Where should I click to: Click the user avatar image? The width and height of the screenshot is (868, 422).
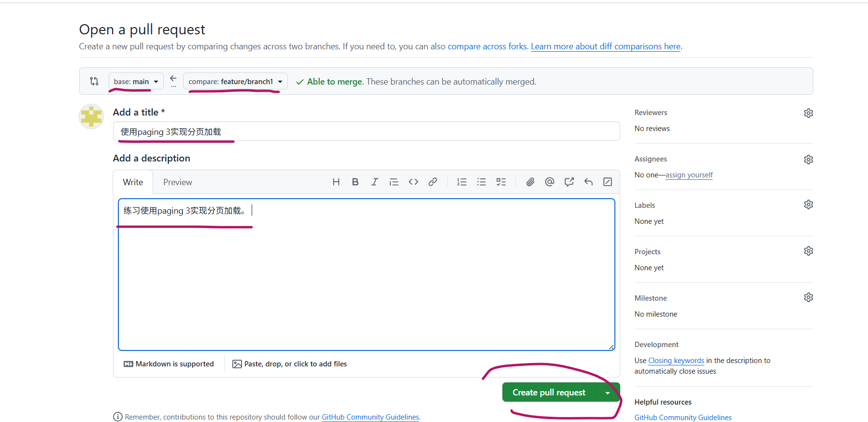pyautogui.click(x=91, y=116)
